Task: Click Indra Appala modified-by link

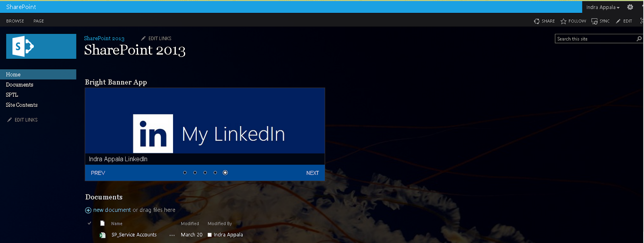Action: tap(228, 235)
